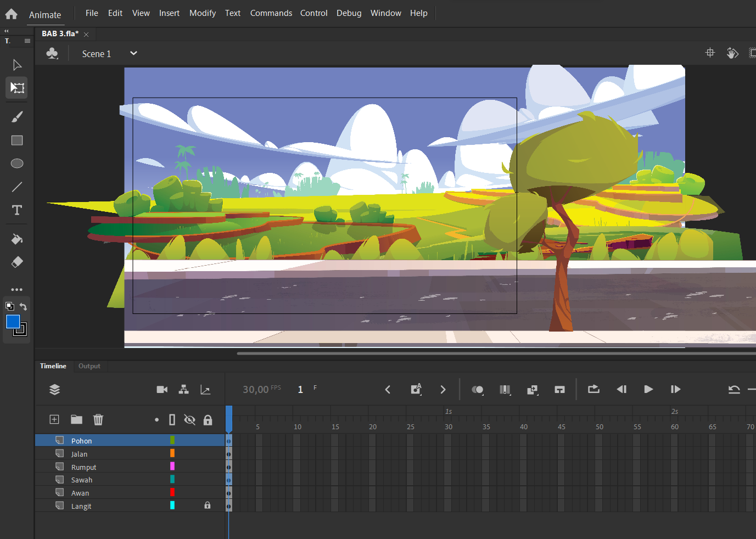
Task: Open layer depth graph icon
Action: point(205,390)
